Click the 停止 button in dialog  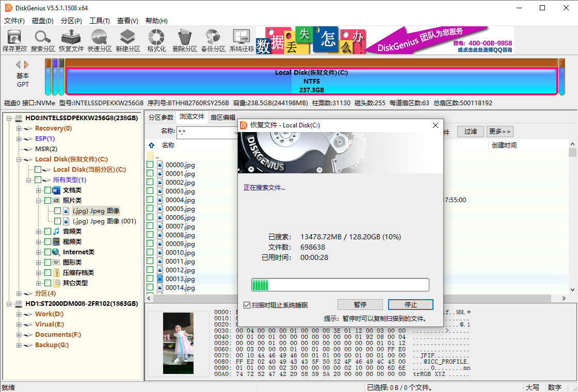click(x=411, y=305)
